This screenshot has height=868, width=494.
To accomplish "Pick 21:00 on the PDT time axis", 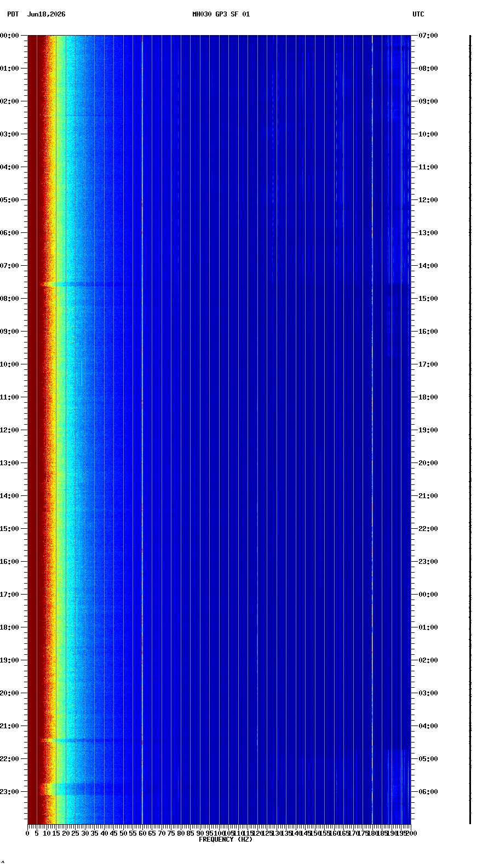I will point(9,726).
